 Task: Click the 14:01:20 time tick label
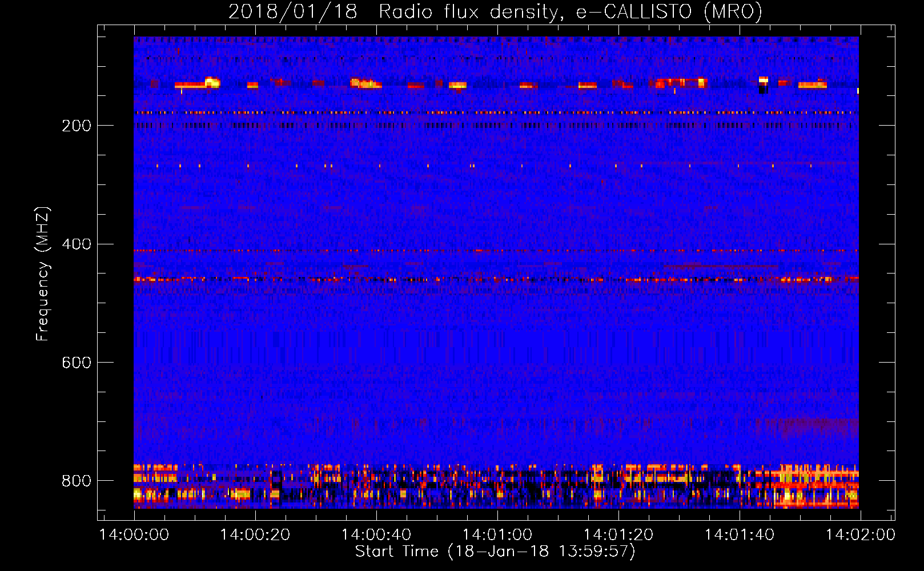click(x=618, y=535)
